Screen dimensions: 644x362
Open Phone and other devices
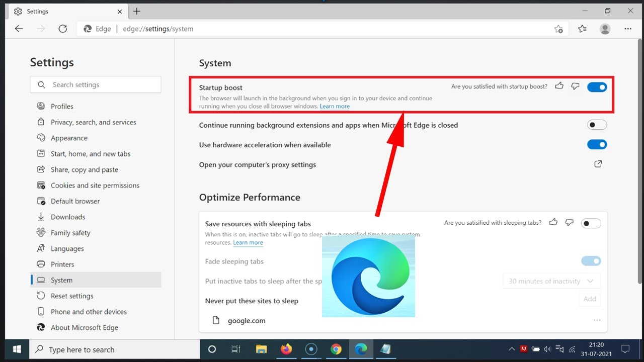(x=96, y=312)
